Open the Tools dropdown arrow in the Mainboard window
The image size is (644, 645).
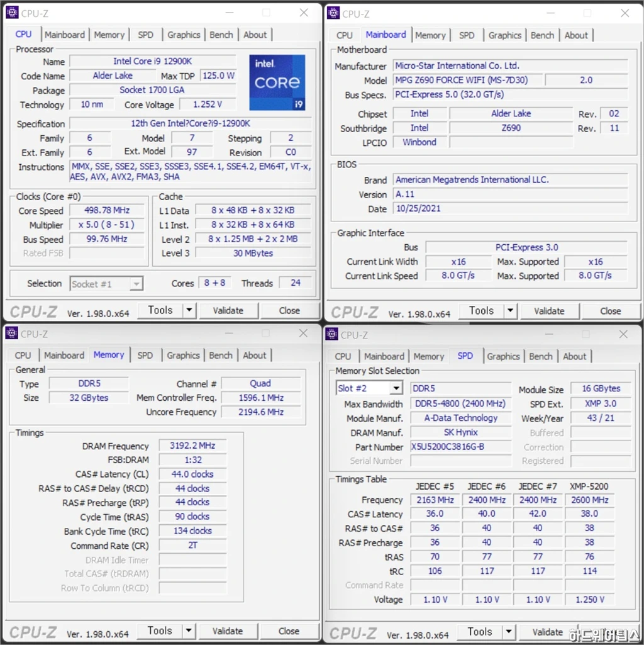510,311
